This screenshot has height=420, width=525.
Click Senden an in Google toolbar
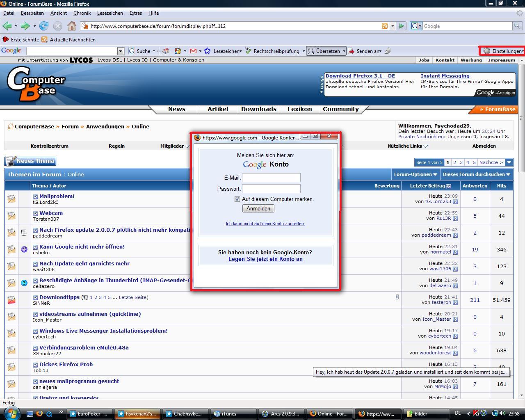[x=365, y=51]
